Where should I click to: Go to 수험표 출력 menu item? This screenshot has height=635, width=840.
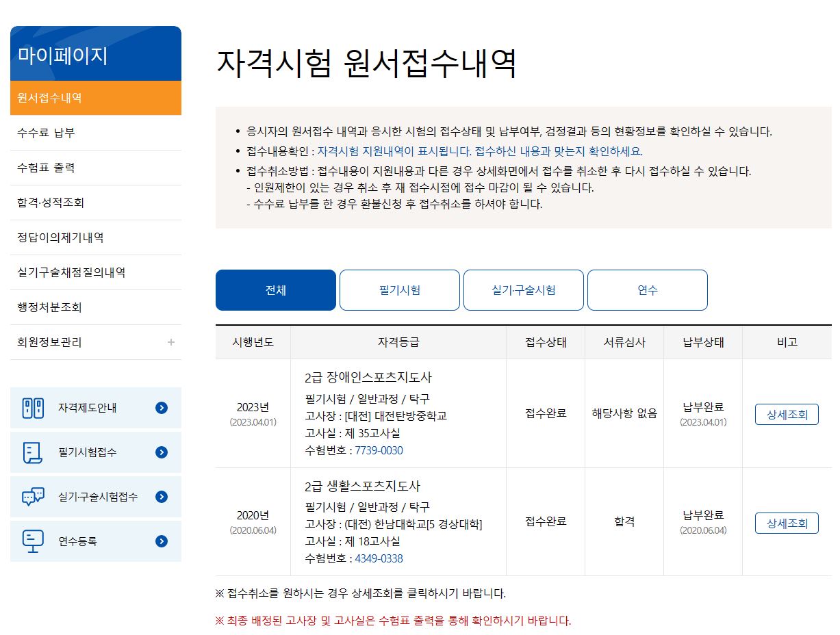(47, 168)
